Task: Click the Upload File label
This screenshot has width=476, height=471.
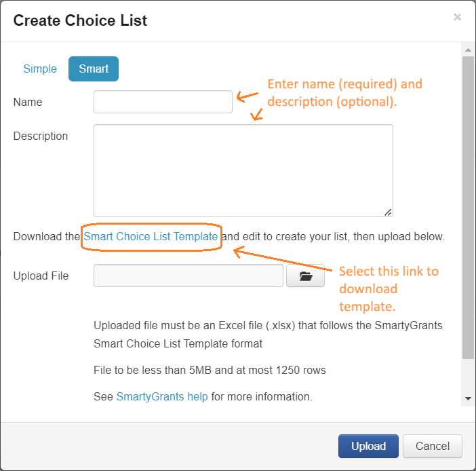Action: pyautogui.click(x=41, y=276)
